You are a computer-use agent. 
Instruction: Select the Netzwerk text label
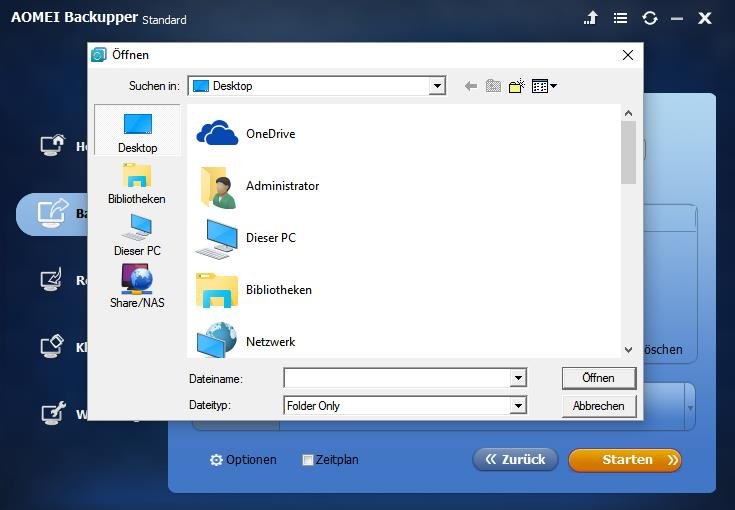[270, 342]
